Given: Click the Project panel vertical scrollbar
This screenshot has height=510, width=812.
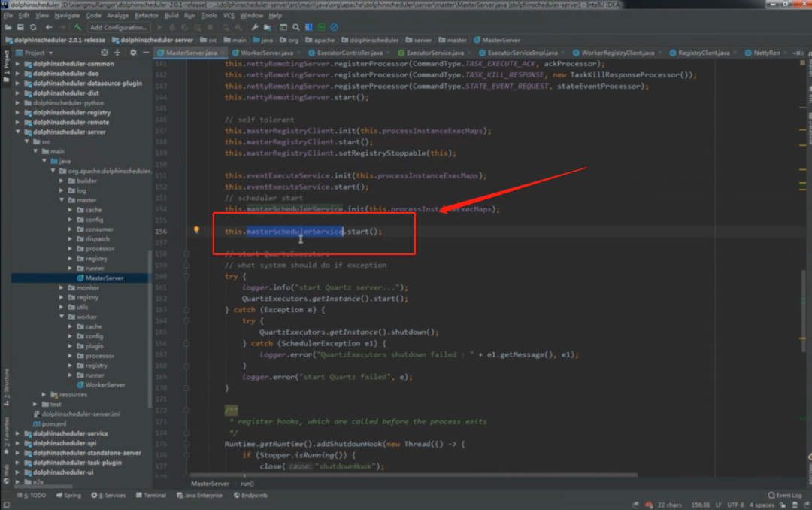Looking at the screenshot, I should pos(150,329).
